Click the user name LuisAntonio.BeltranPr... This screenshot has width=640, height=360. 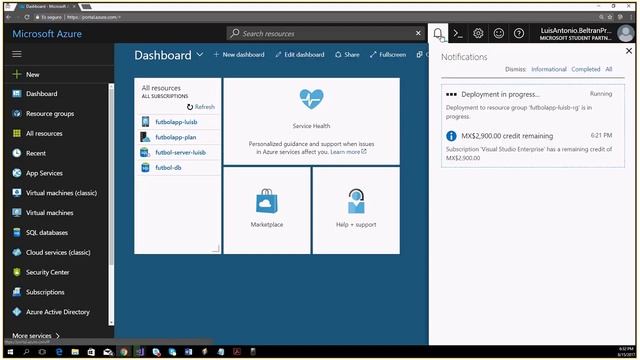(x=576, y=30)
